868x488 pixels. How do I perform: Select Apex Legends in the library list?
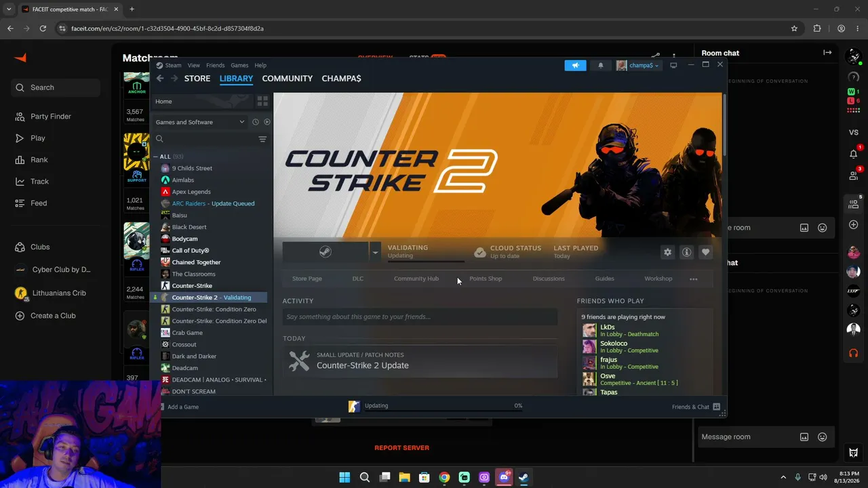point(191,192)
